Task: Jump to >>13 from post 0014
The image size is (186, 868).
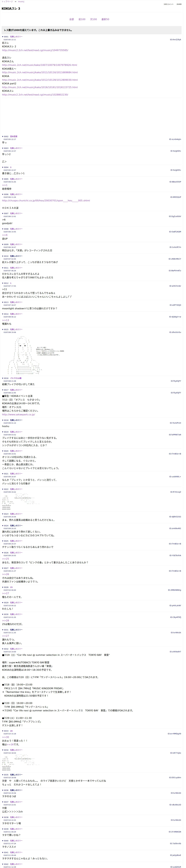Action: pos(5,320)
